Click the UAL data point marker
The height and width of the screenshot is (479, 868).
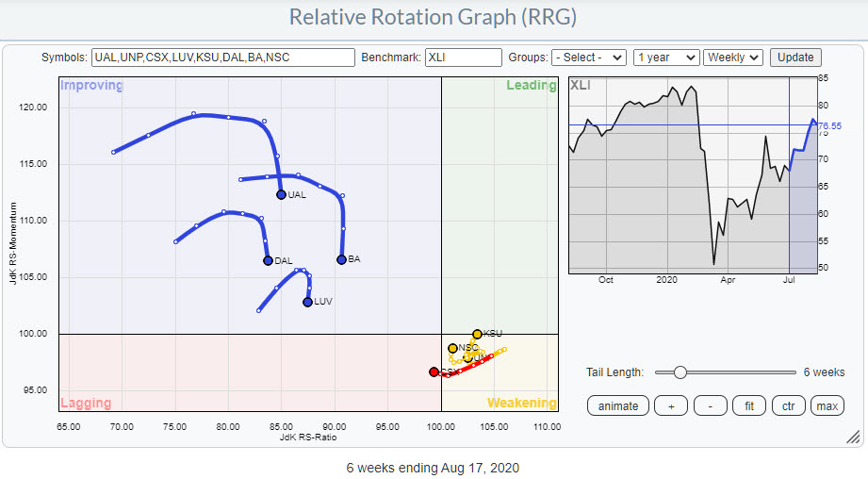click(281, 194)
